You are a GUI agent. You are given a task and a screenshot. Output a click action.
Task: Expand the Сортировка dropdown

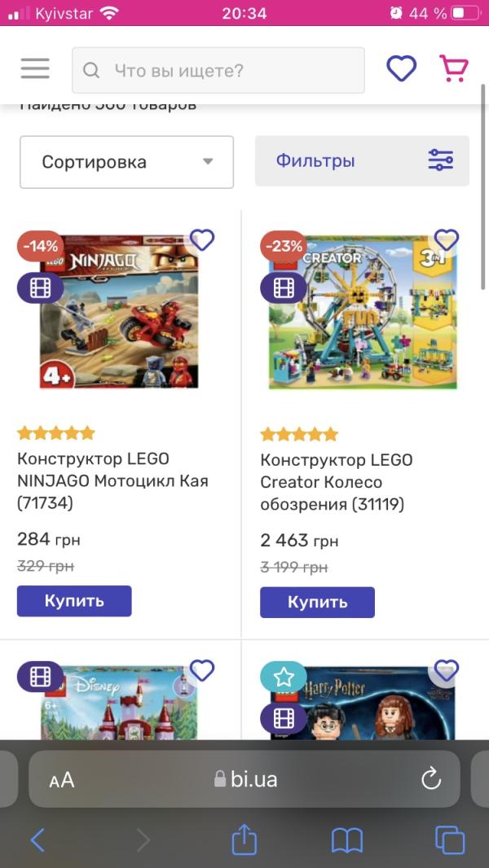tap(126, 162)
